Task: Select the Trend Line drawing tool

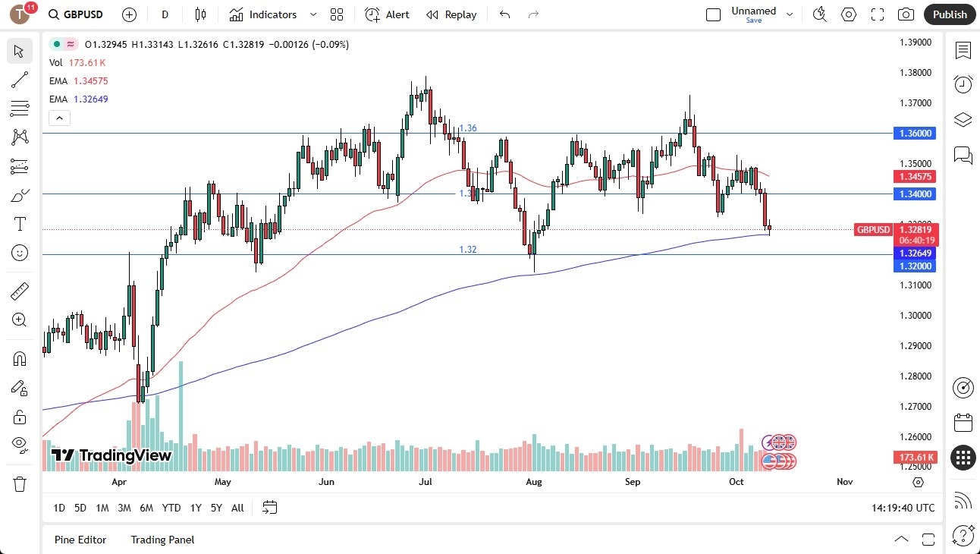Action: (x=20, y=80)
